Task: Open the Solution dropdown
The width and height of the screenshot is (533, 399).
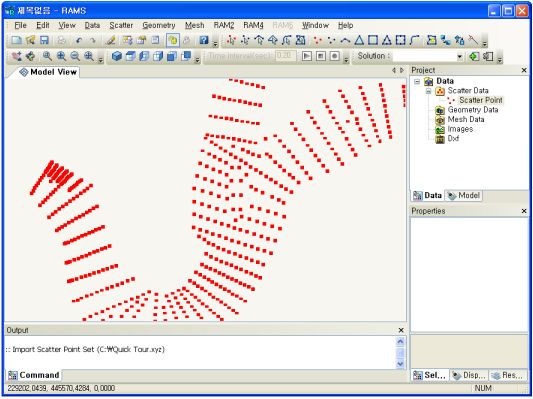Action: coord(460,56)
